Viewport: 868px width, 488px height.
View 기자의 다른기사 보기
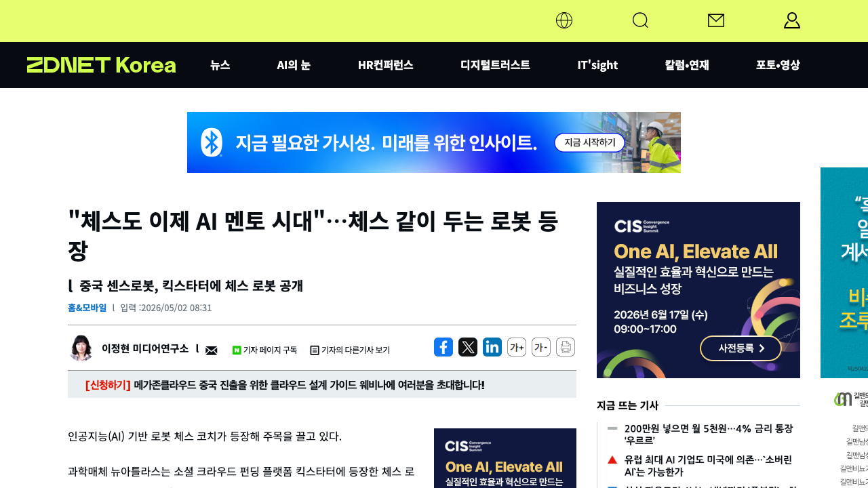[350, 350]
